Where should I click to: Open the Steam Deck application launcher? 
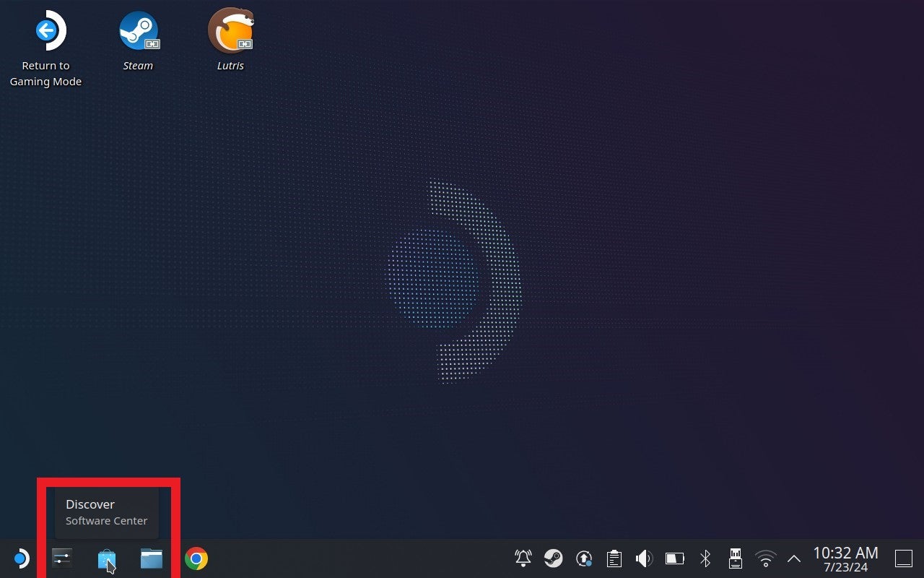point(21,558)
